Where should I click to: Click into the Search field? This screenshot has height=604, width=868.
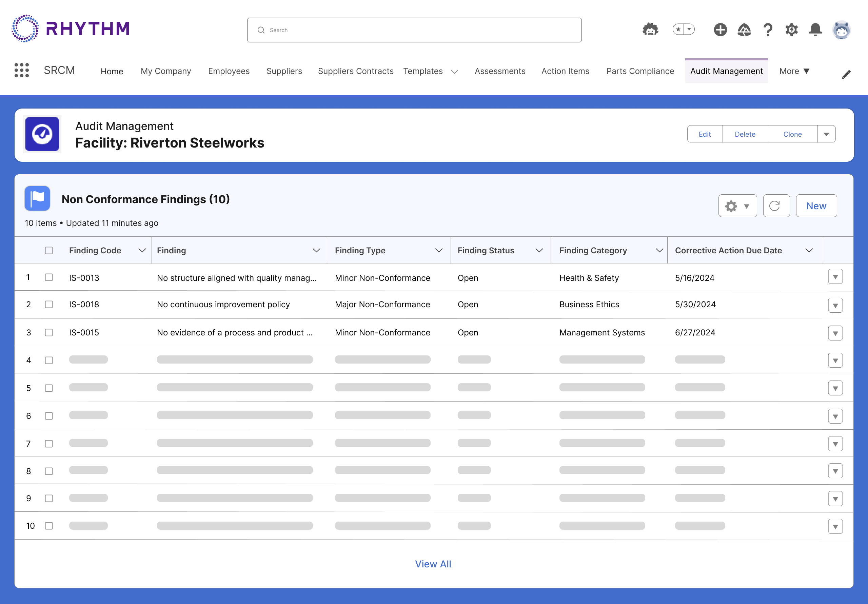tap(414, 30)
